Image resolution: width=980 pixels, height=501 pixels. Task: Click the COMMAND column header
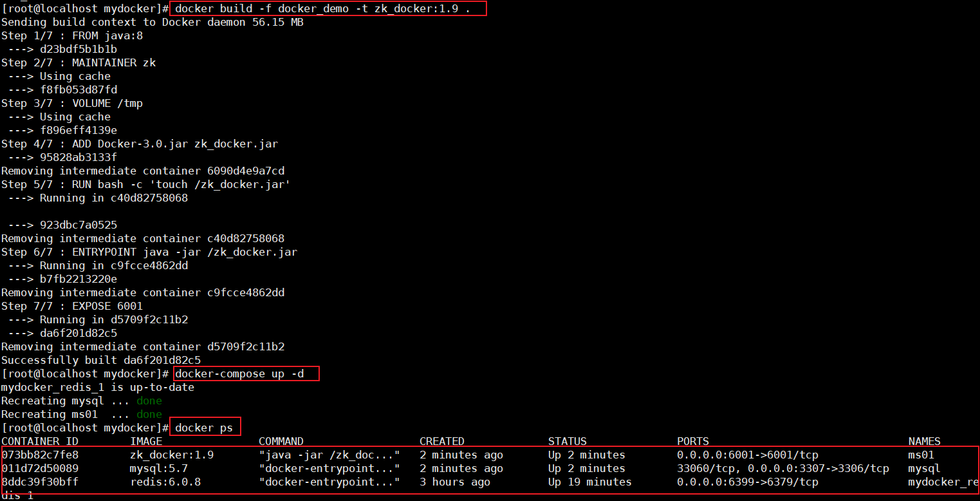pos(281,442)
